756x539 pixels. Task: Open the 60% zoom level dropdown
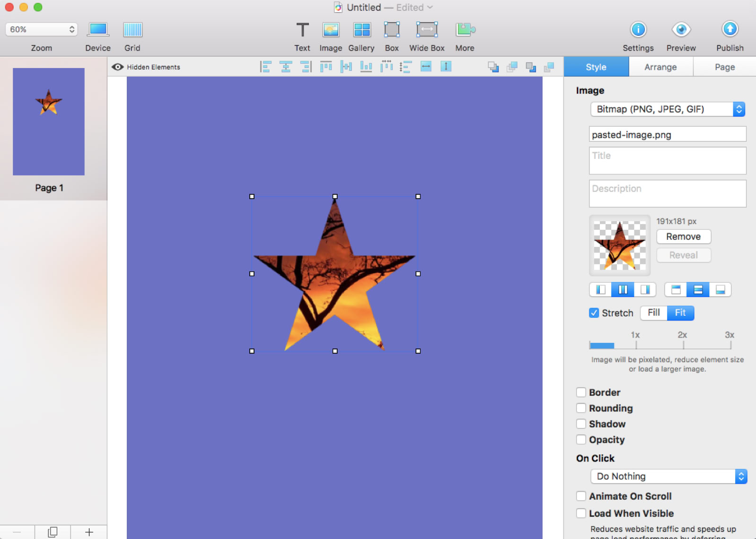(42, 29)
